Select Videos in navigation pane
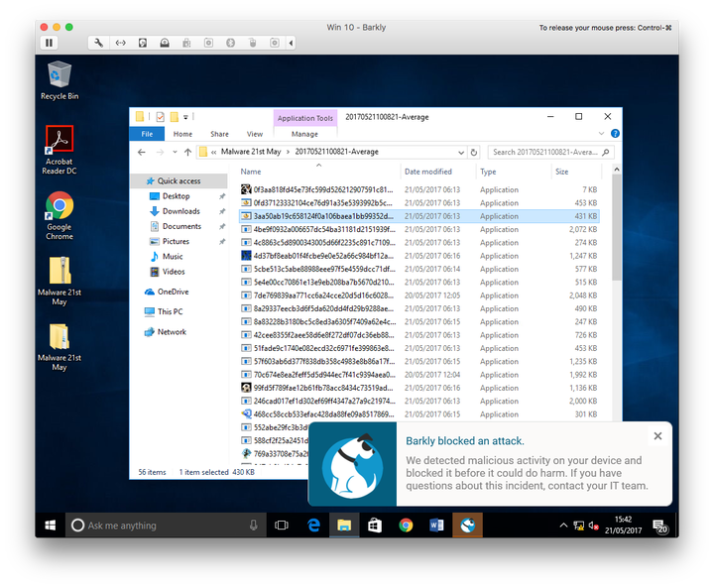Viewport: 714px width, 588px height. click(x=174, y=271)
